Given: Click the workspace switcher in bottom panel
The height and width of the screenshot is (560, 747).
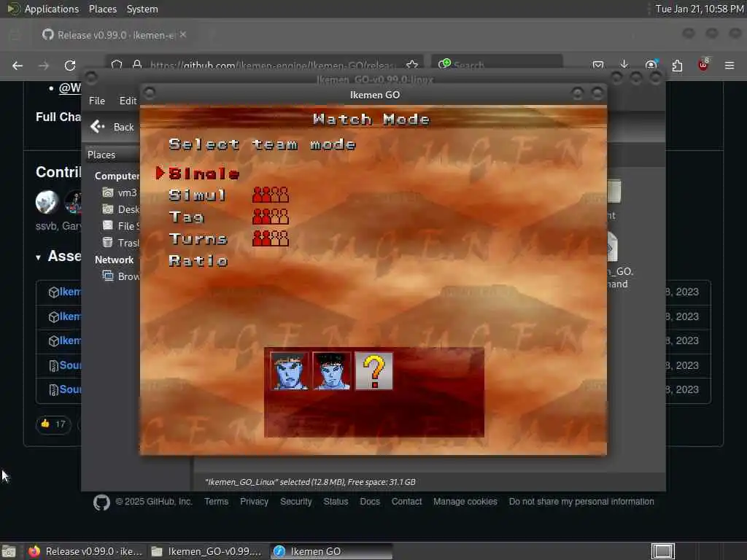Looking at the screenshot, I should [x=662, y=551].
